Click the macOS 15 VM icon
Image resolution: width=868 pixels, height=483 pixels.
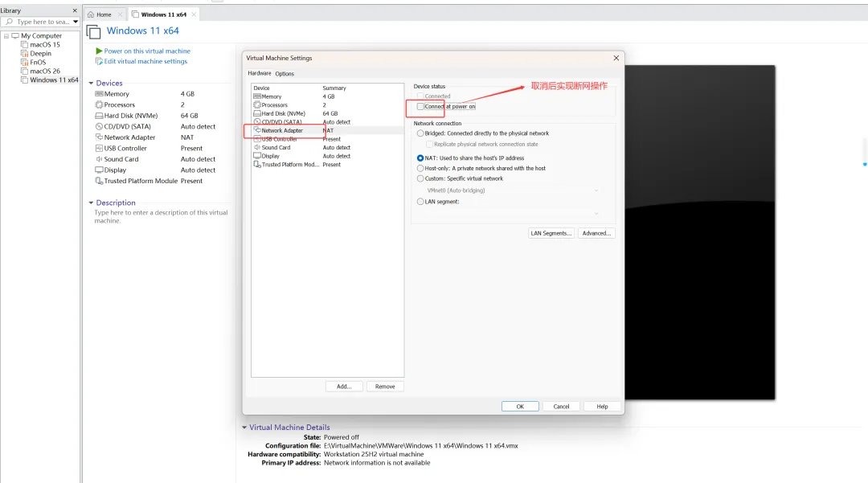pyautogui.click(x=24, y=44)
